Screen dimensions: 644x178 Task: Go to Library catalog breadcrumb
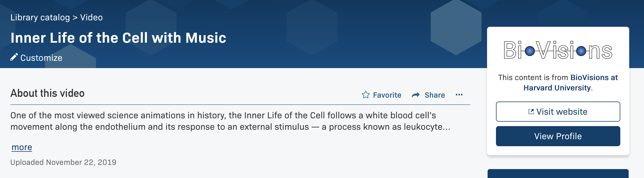pos(40,17)
